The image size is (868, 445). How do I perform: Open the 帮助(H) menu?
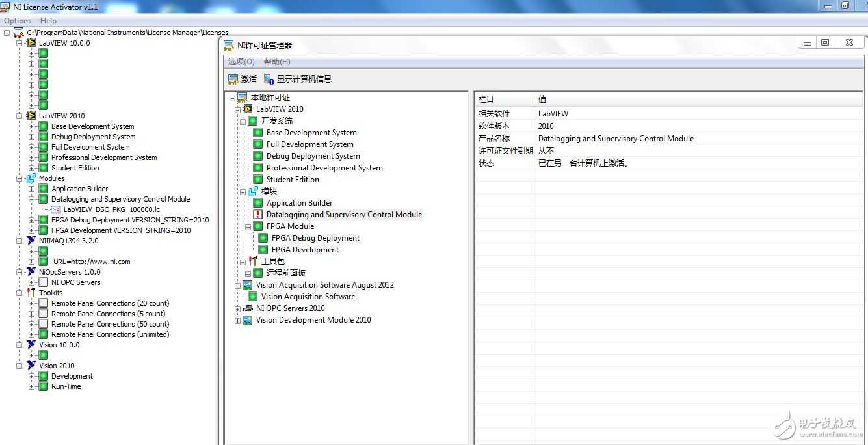277,62
